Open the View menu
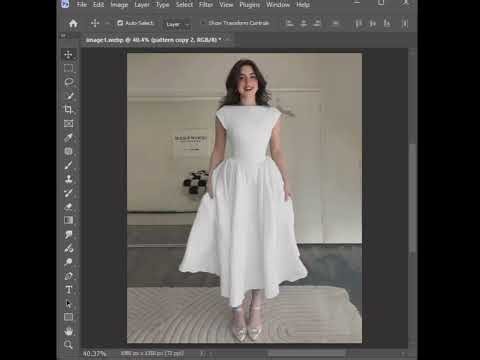The width and height of the screenshot is (480, 360). coord(226,5)
